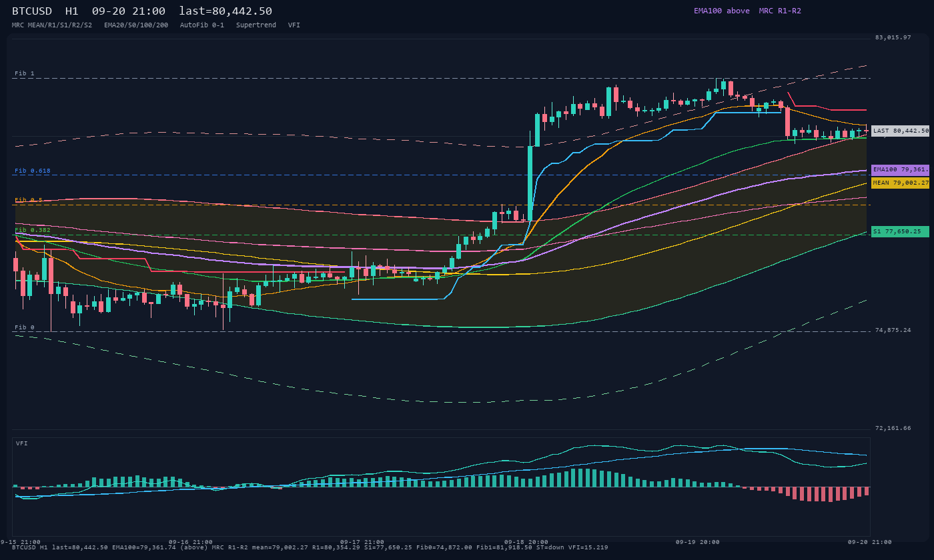Click the LAST 80,442.50 price tag
This screenshot has height=560, width=934.
(900, 131)
